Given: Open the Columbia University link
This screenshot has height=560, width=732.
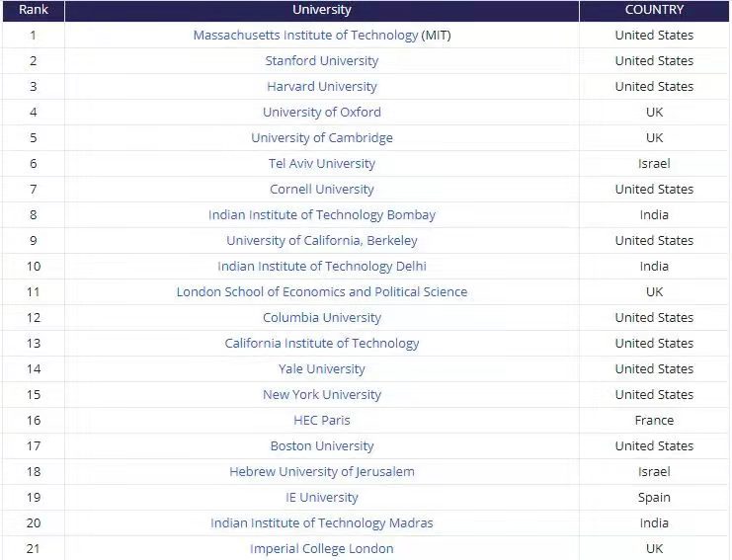Looking at the screenshot, I should (x=322, y=317).
